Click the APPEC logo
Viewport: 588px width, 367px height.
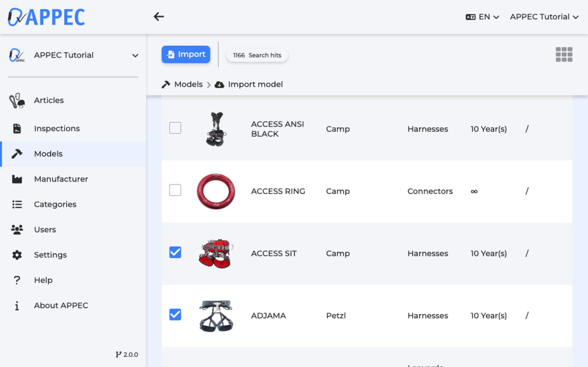tap(46, 17)
